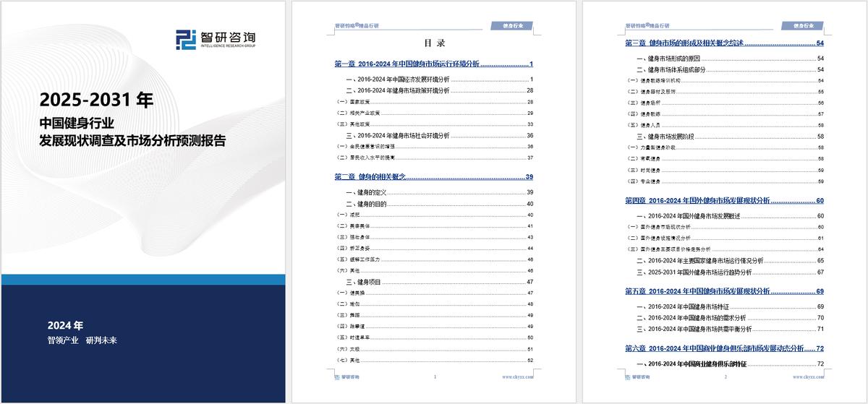Open chapter link 第六章 中国商业健身俱乐部市场发展动态分析
Screen dimensions: 868x404
pos(725,349)
